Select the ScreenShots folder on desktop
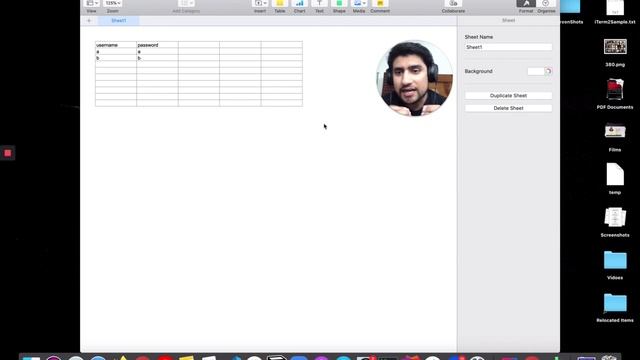 [571, 12]
